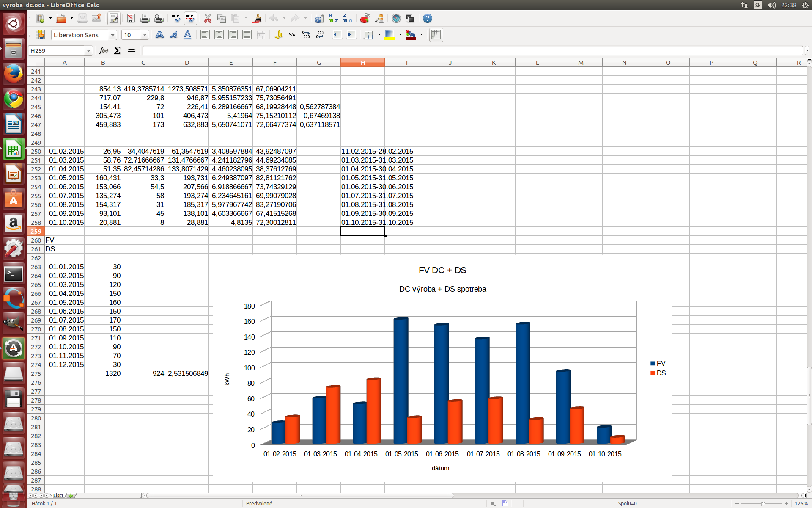Viewport: 812px width, 508px height.
Task: Apply currency number format
Action: [x=278, y=35]
